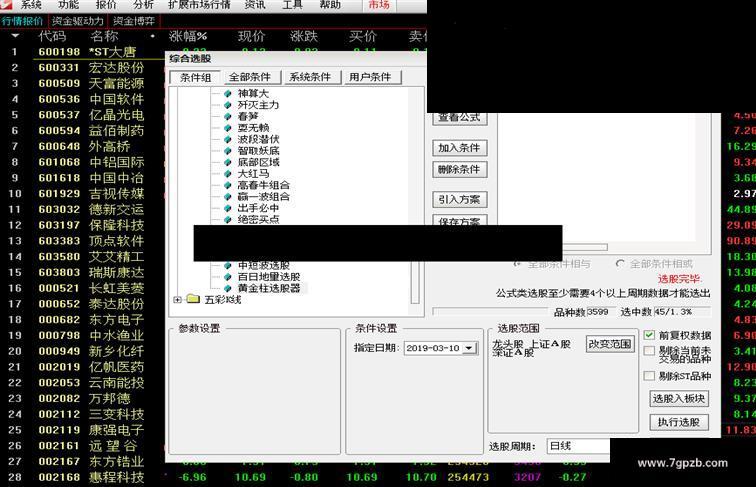
Task: Click the 删除条件 button
Action: [459, 169]
